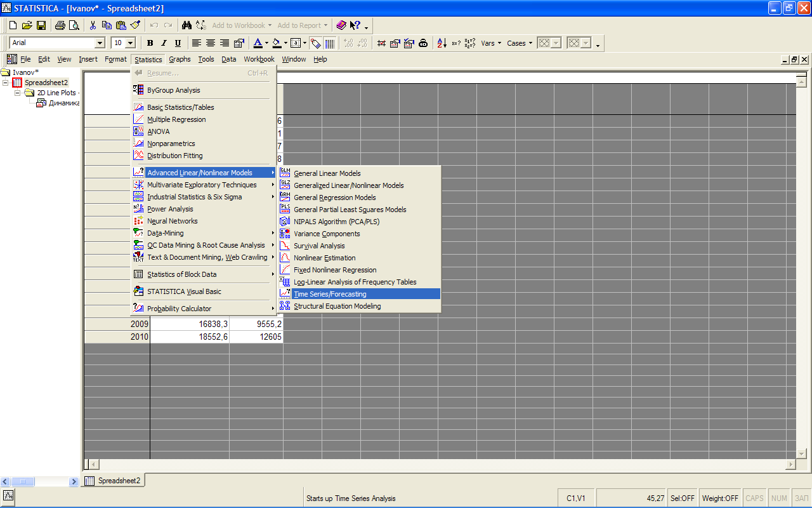Image resolution: width=812 pixels, height=508 pixels.
Task: Open Add to Report dropdown
Action: click(303, 25)
